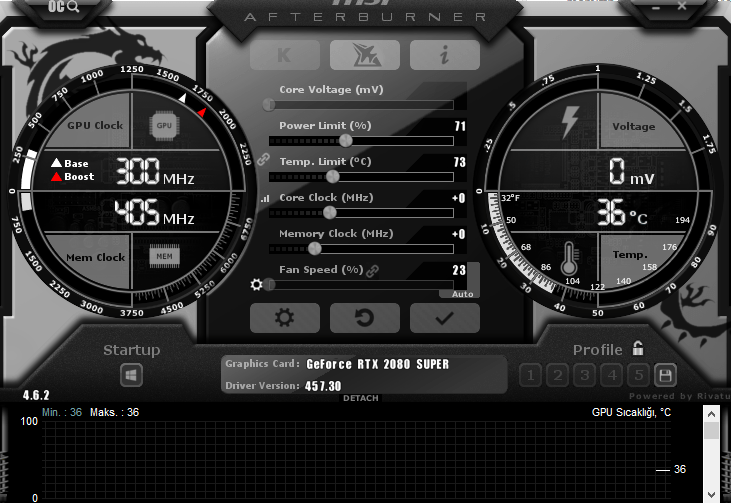
Task: Click the 0 mV voltage readout
Action: pos(631,172)
